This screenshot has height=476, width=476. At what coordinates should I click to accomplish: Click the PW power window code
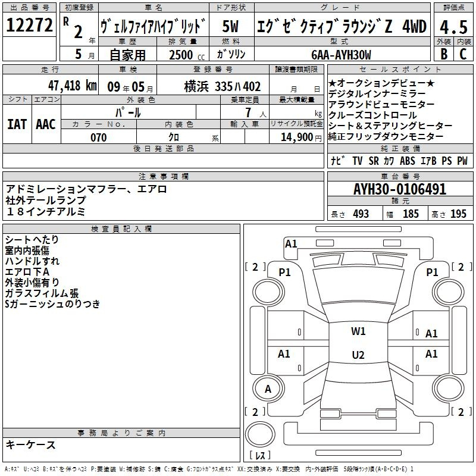coord(462,161)
